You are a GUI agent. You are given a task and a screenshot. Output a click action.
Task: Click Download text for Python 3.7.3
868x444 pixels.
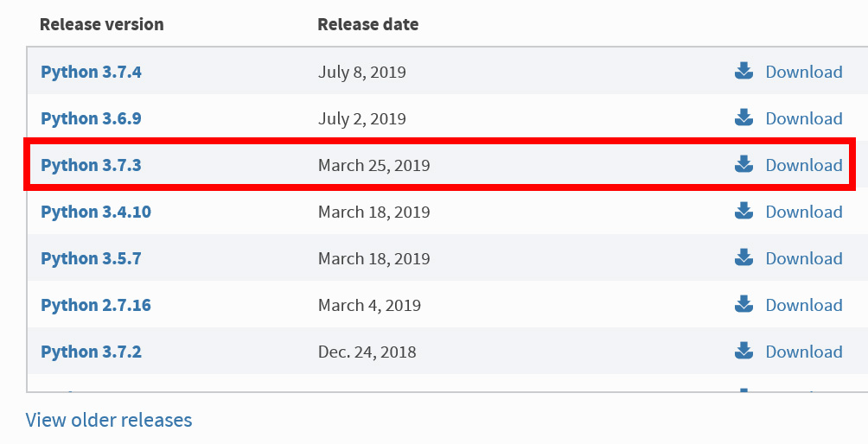(804, 165)
